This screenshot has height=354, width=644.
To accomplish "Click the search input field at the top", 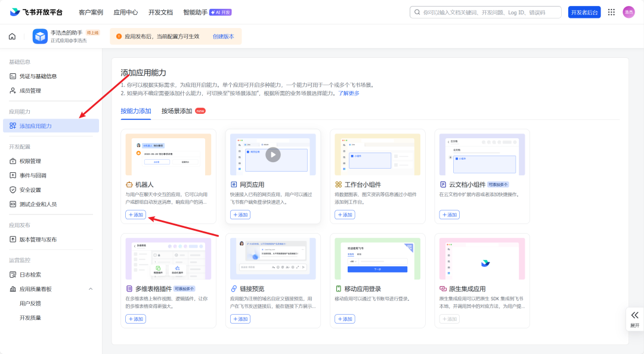I will pos(486,11).
